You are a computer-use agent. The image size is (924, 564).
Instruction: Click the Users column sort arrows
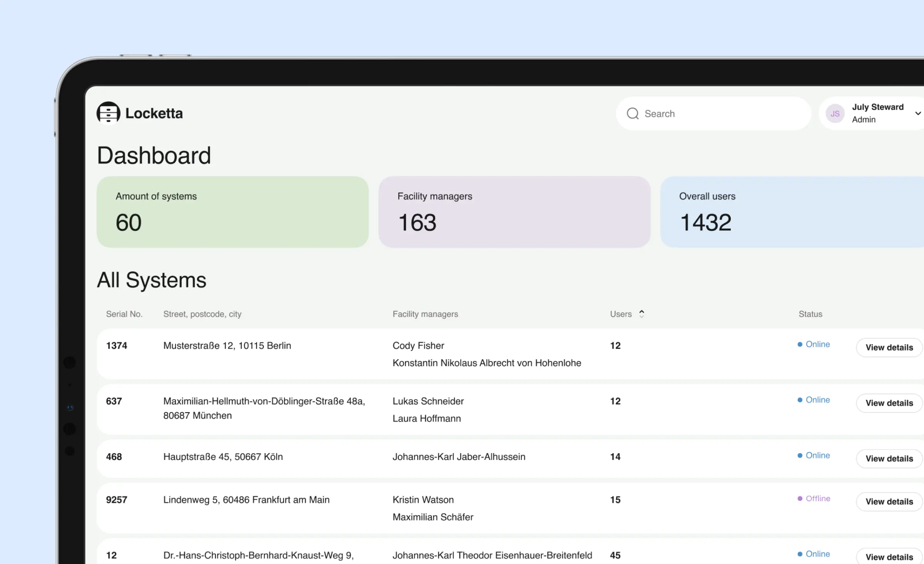(641, 314)
